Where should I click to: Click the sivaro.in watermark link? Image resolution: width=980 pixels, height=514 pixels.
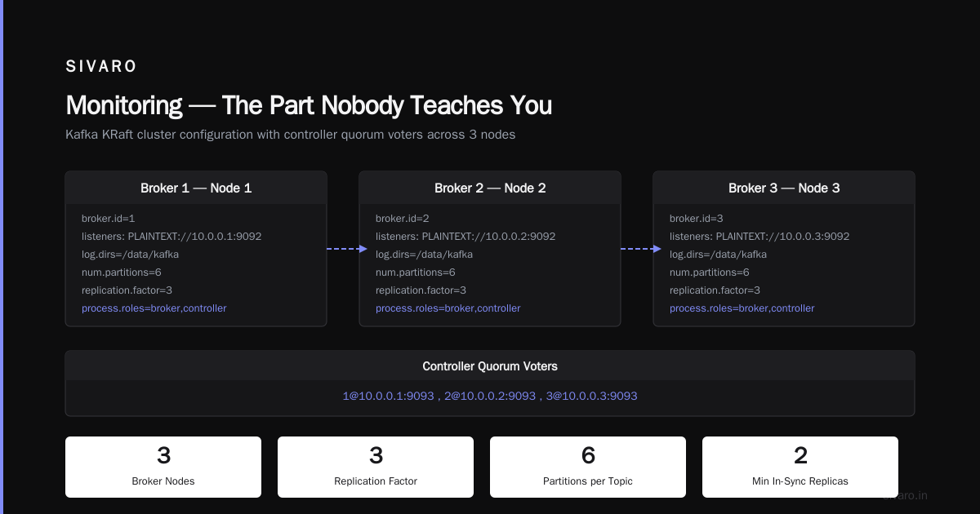point(905,495)
